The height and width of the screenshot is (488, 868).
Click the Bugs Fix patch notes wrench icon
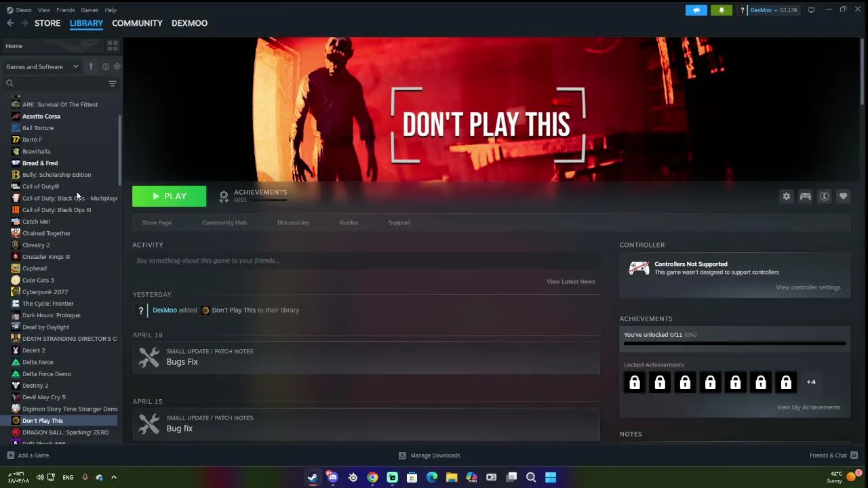tap(149, 357)
